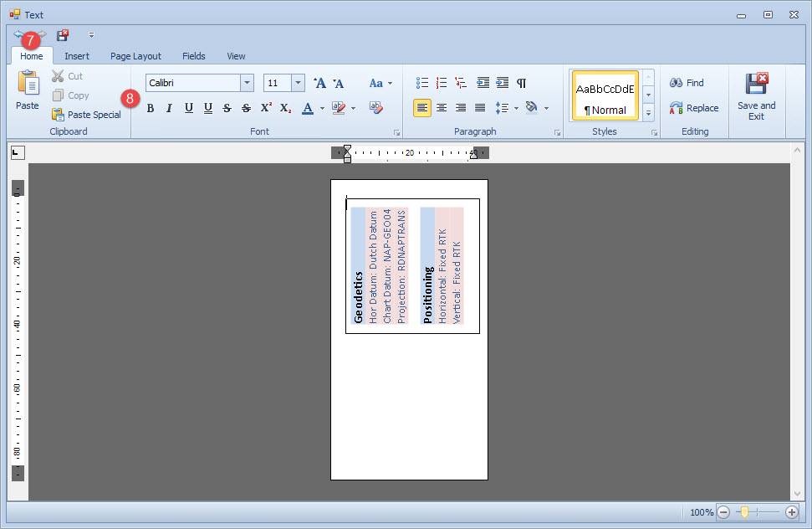
Task: Expand the font size dropdown
Action: (x=298, y=83)
